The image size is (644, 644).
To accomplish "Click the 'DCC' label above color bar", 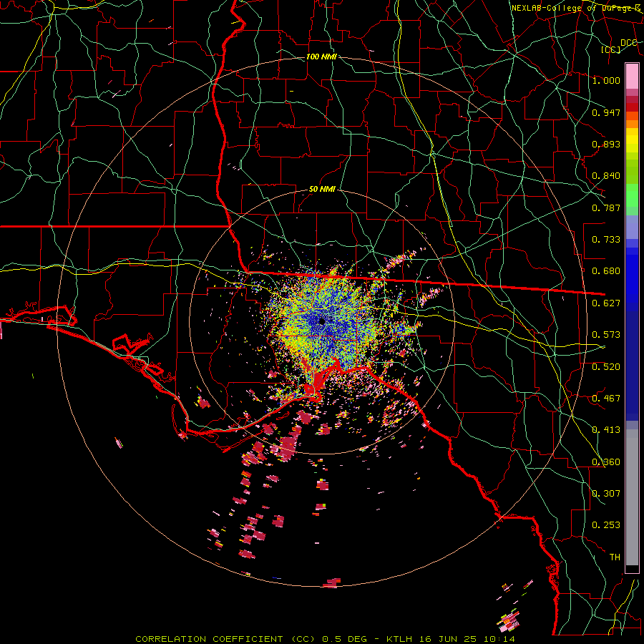I will pyautogui.click(x=628, y=43).
